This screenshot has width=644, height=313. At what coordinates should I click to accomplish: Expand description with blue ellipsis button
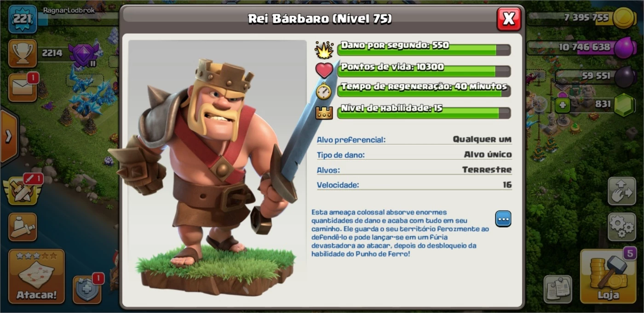click(503, 219)
